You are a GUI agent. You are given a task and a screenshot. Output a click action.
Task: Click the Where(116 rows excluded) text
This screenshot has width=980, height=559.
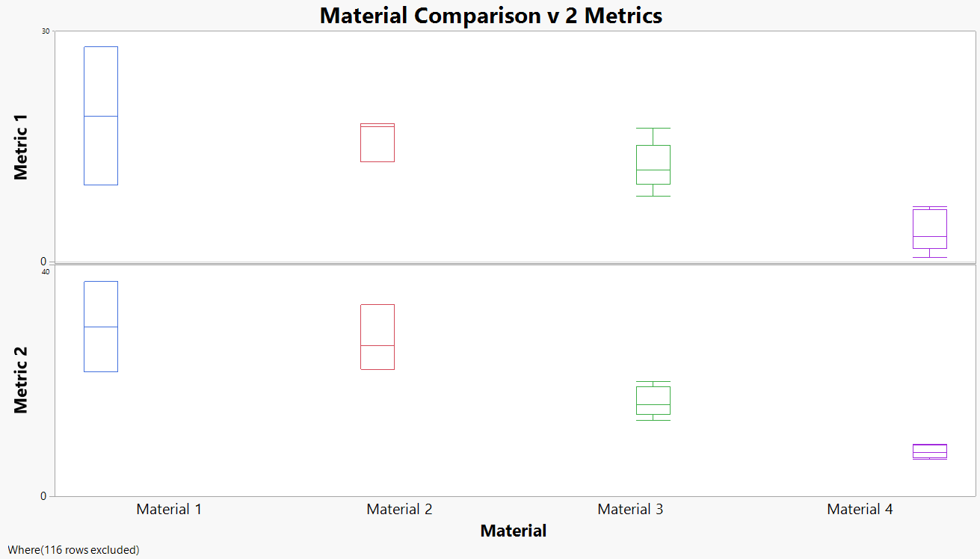tap(73, 550)
